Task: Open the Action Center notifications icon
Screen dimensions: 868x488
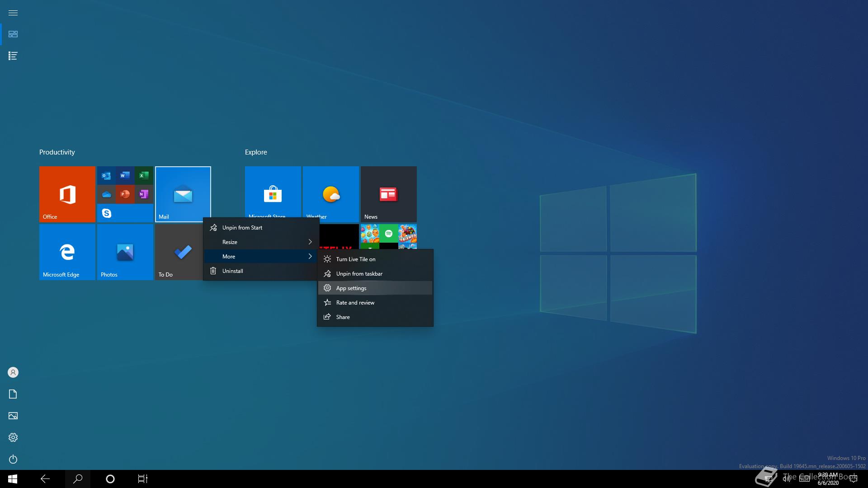Action: click(854, 479)
